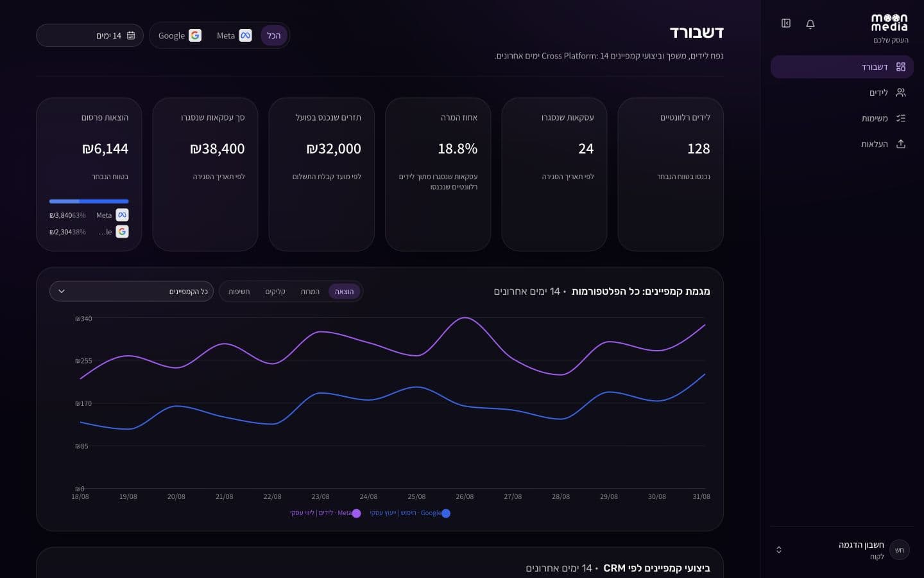
Task: Expand the כל הקמפיינים campaign dropdown
Action: pyautogui.click(x=132, y=291)
